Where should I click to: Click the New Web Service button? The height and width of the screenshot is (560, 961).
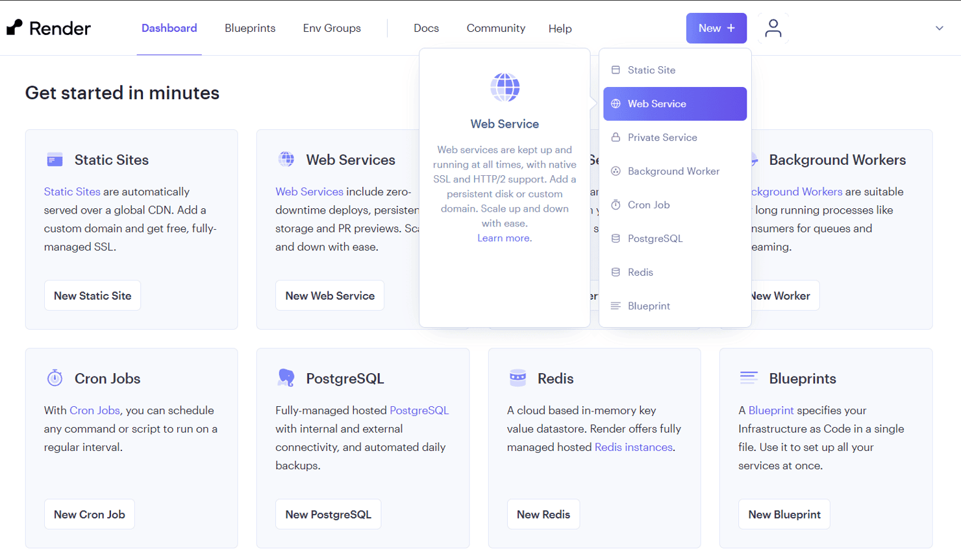point(330,295)
